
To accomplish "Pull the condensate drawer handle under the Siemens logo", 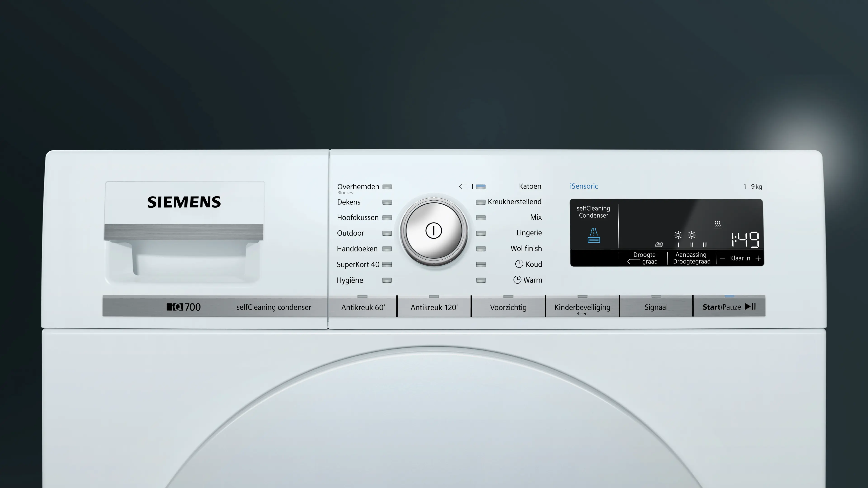I will (184, 232).
